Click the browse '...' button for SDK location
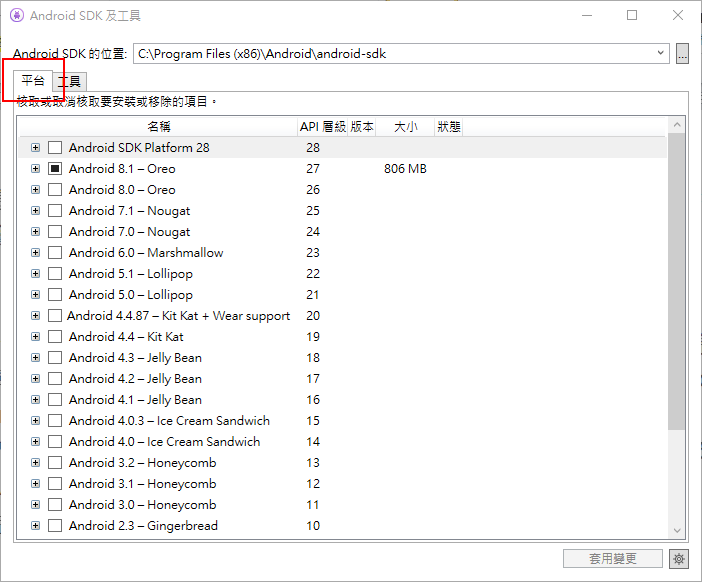The image size is (702, 582). [682, 54]
